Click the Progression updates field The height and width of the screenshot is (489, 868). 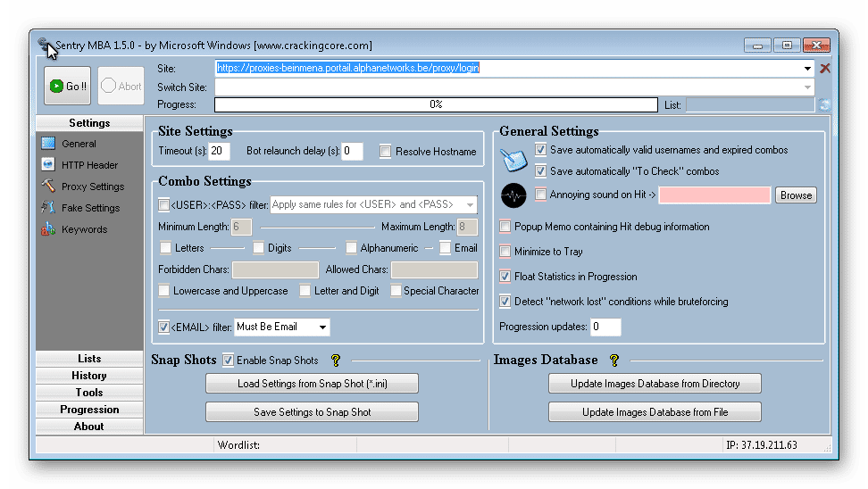tap(605, 327)
